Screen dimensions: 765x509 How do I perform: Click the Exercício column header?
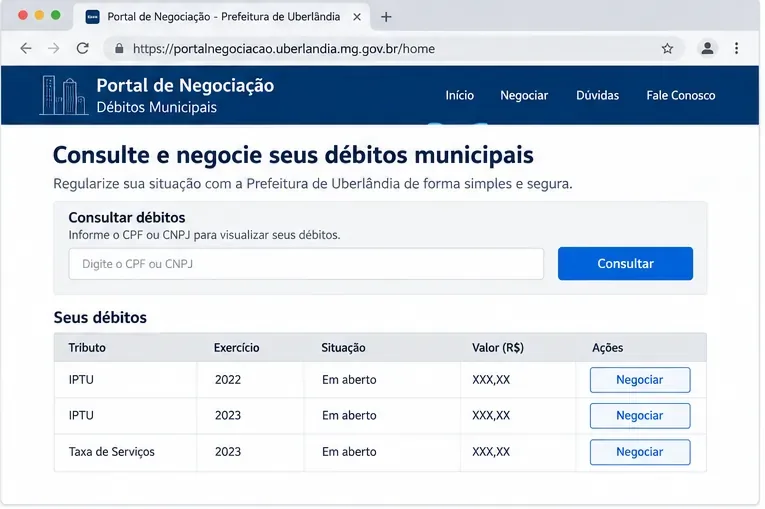pyautogui.click(x=237, y=347)
